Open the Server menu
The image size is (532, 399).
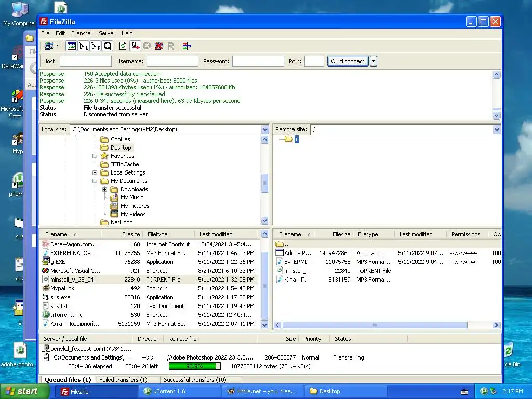click(x=107, y=33)
